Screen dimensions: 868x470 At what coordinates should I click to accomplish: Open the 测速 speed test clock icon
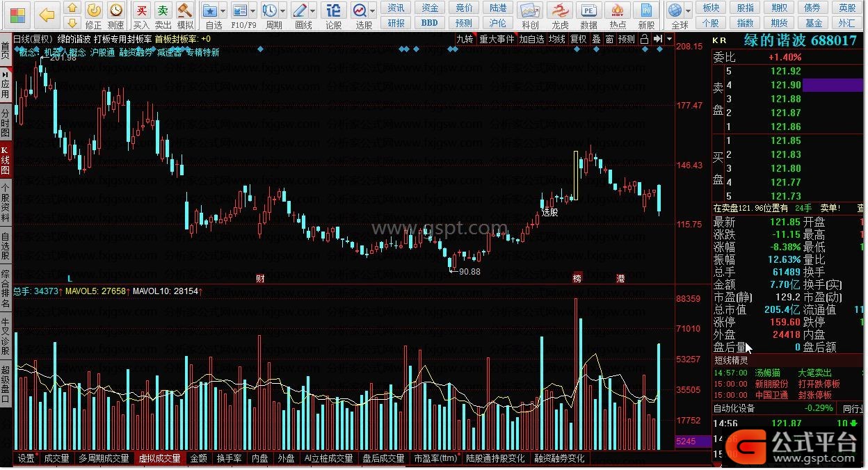(116, 15)
